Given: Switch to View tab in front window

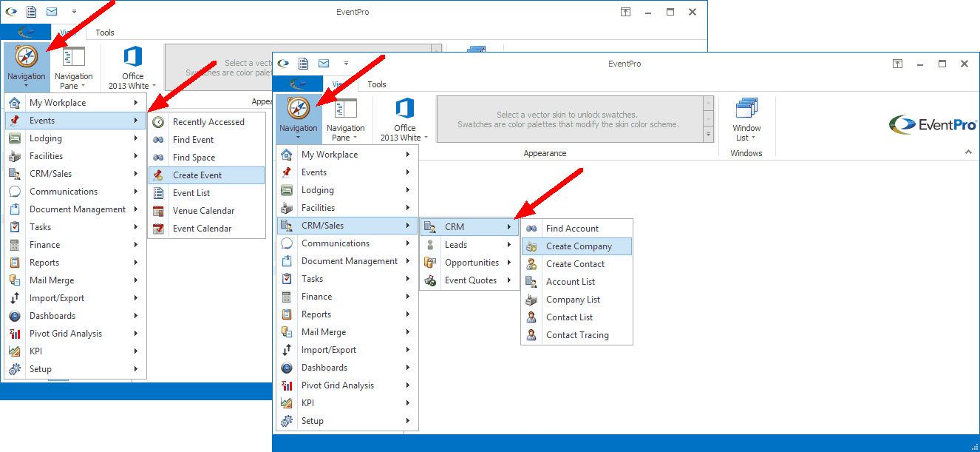Looking at the screenshot, I should (x=341, y=84).
